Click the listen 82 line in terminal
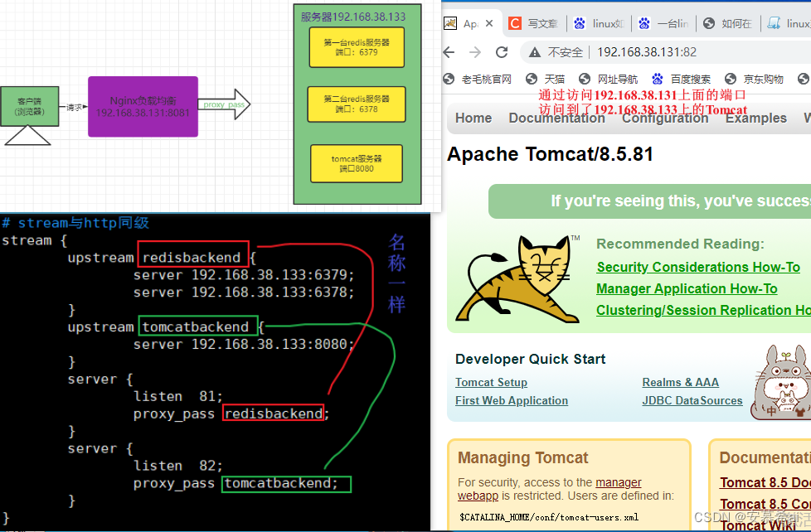811x532 pixels. click(178, 466)
